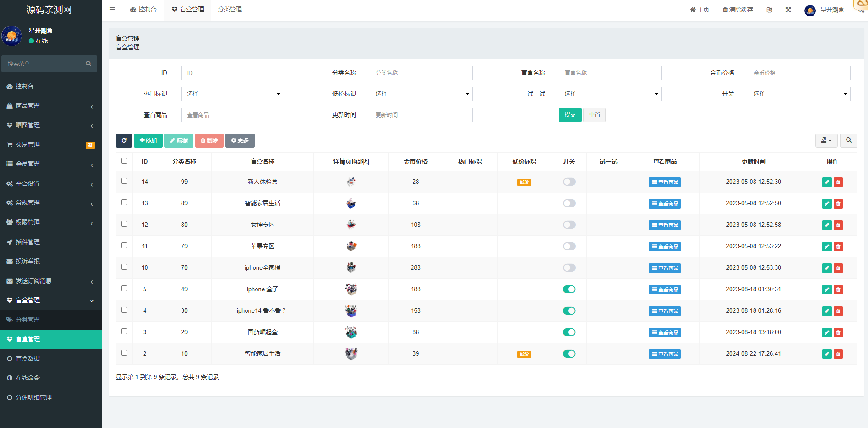Click the export dropdown icon above table

coord(826,140)
